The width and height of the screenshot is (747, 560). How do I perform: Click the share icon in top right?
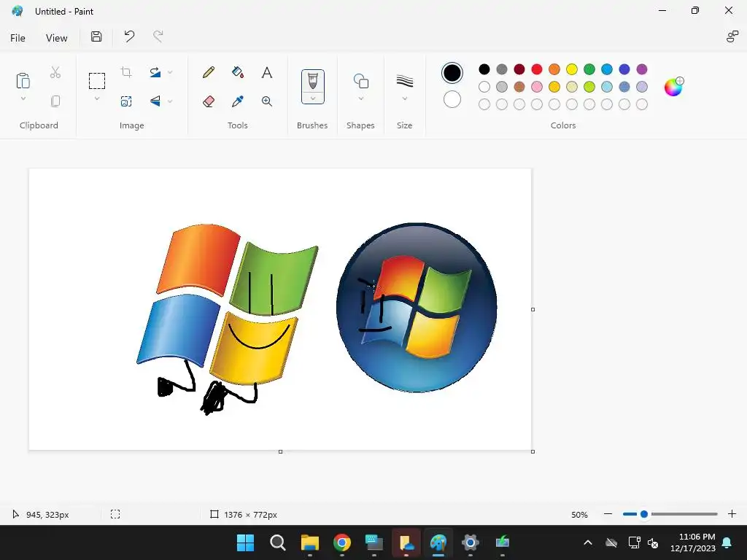tap(732, 36)
